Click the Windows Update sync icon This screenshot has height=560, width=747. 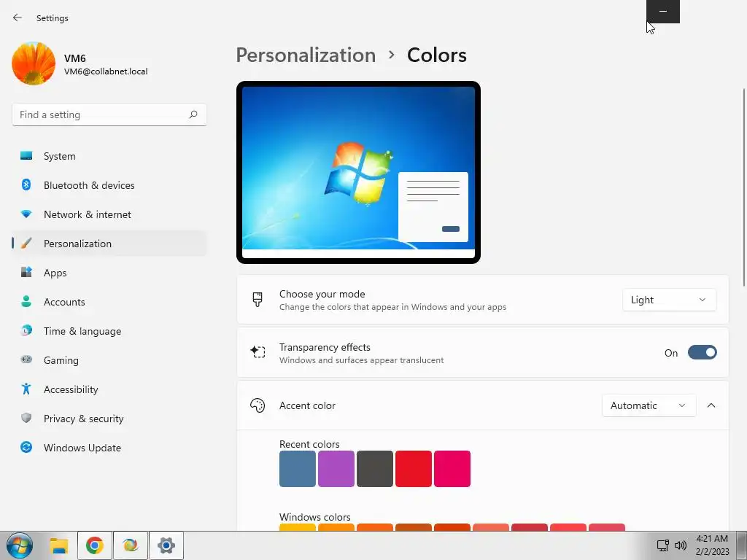(26, 447)
